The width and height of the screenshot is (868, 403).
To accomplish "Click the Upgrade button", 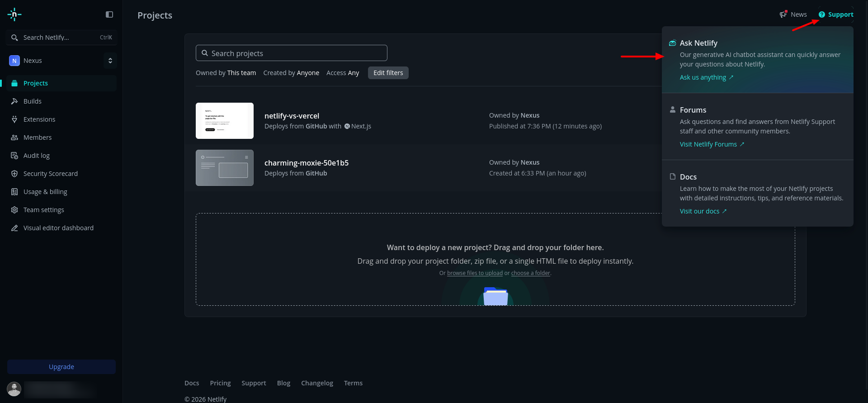I will (x=61, y=367).
